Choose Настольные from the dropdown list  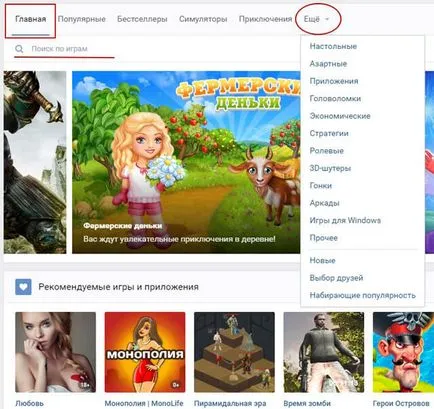pos(333,46)
